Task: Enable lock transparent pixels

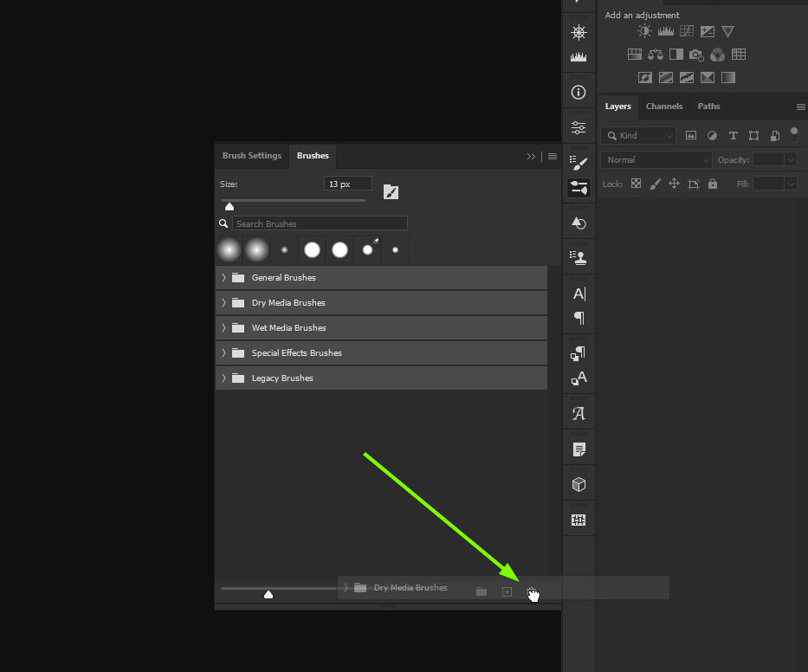Action: pyautogui.click(x=636, y=184)
